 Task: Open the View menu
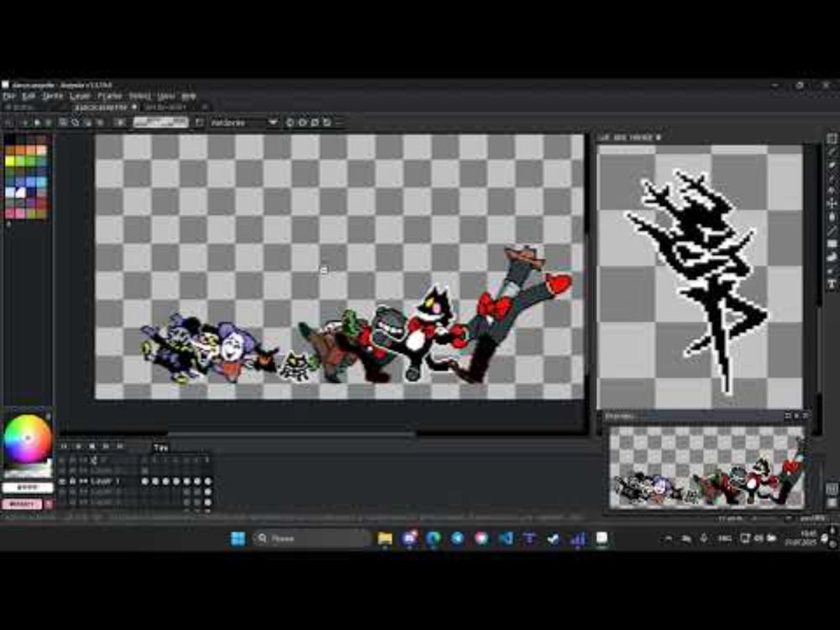pyautogui.click(x=165, y=97)
